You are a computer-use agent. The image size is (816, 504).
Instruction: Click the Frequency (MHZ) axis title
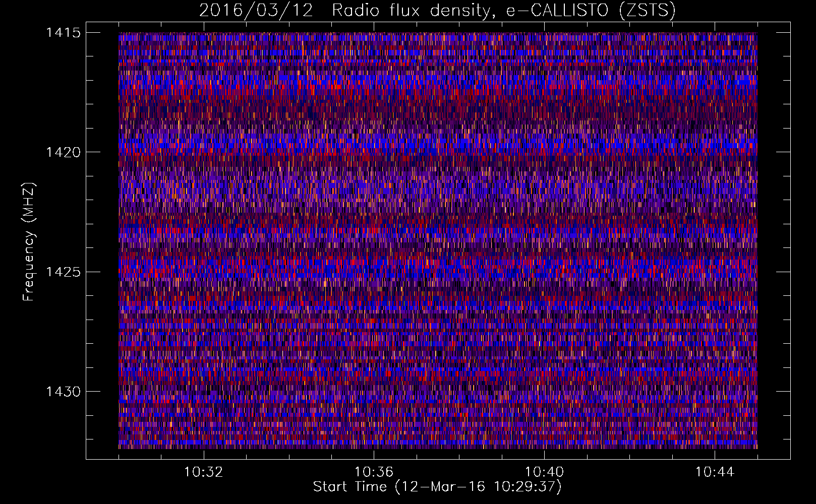(29, 241)
